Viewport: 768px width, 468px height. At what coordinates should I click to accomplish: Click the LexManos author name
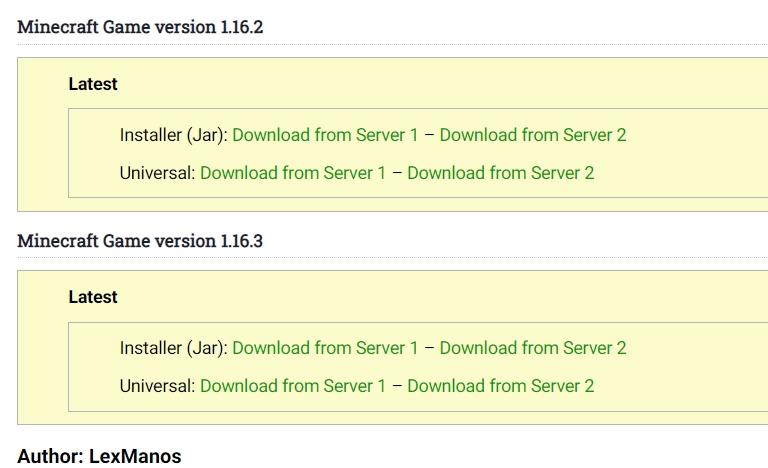[x=135, y=456]
